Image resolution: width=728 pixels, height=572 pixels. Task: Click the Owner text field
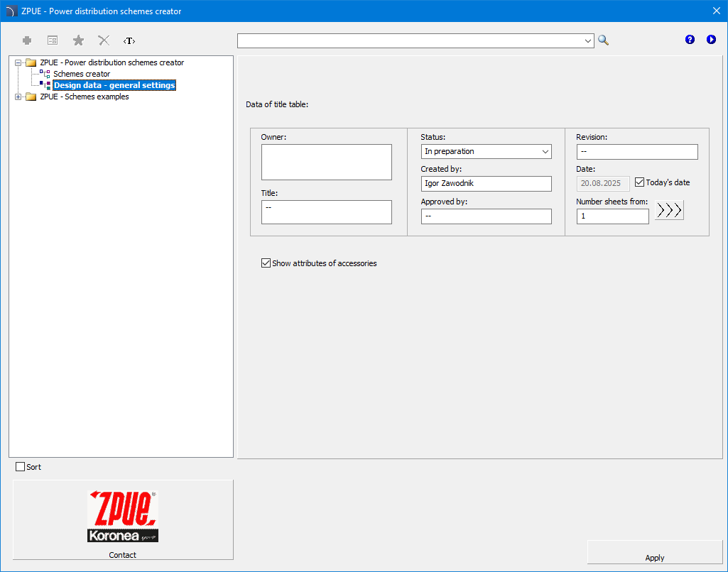tap(327, 162)
